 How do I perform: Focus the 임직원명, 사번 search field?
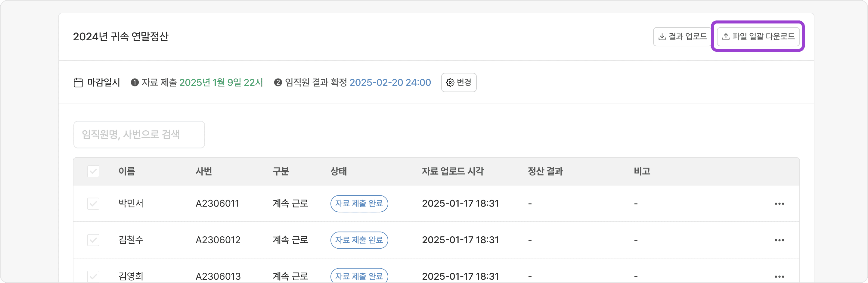click(x=139, y=134)
